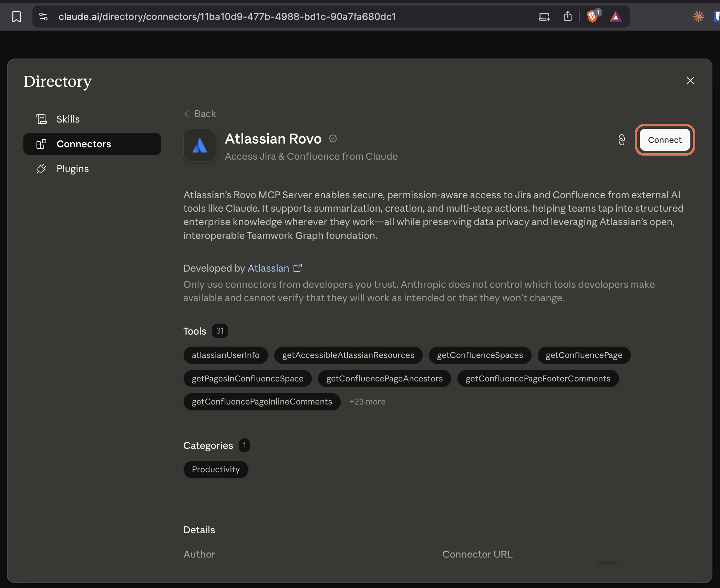Click the claude.ai address bar URL
The image size is (720, 588).
(227, 17)
